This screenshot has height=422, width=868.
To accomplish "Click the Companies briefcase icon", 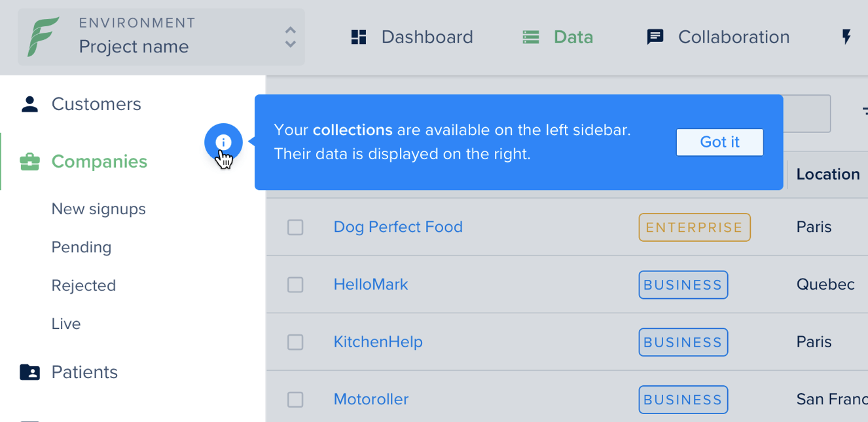I will click(x=29, y=162).
